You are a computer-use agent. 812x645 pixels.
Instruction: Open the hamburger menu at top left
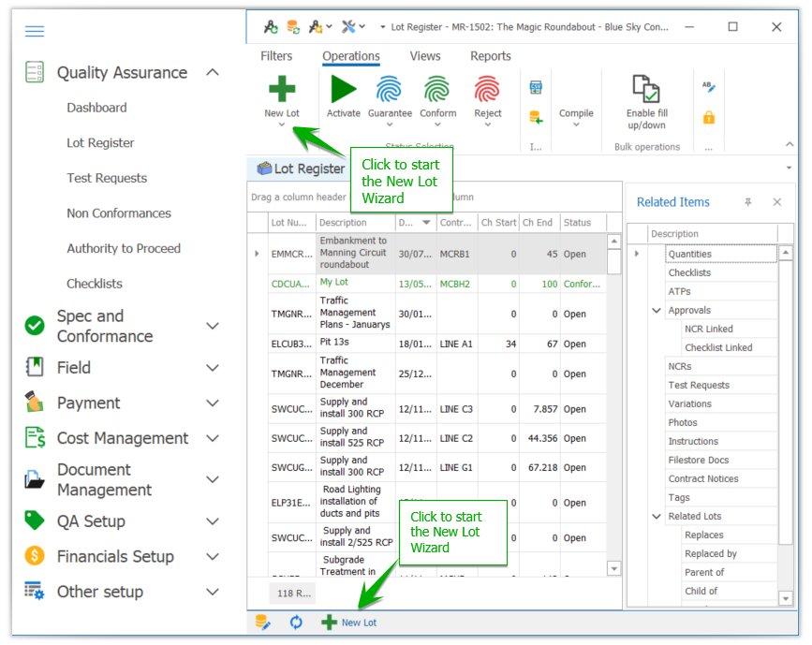click(35, 31)
